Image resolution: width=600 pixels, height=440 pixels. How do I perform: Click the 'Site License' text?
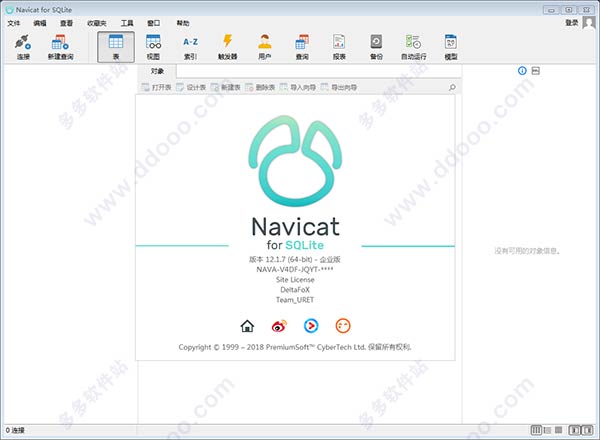tap(295, 280)
